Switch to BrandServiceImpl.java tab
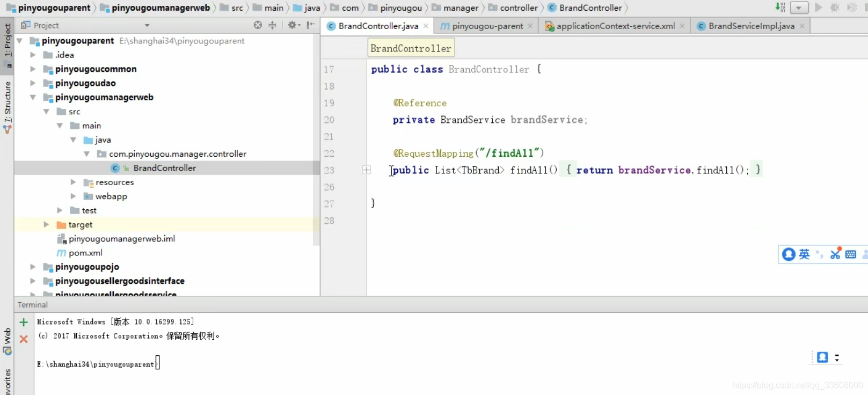Image resolution: width=868 pixels, height=395 pixels. [751, 26]
